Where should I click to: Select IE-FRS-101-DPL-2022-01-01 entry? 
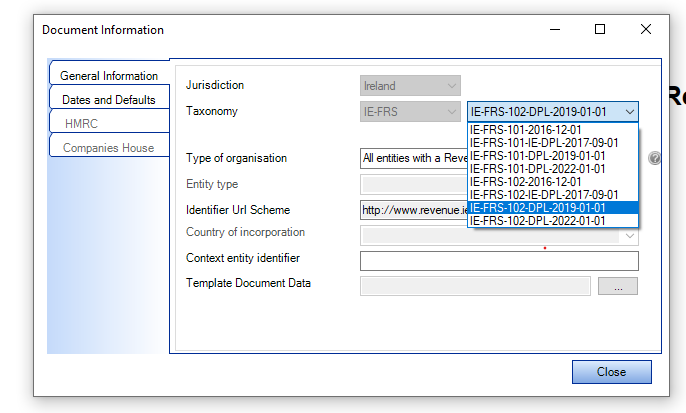click(537, 169)
